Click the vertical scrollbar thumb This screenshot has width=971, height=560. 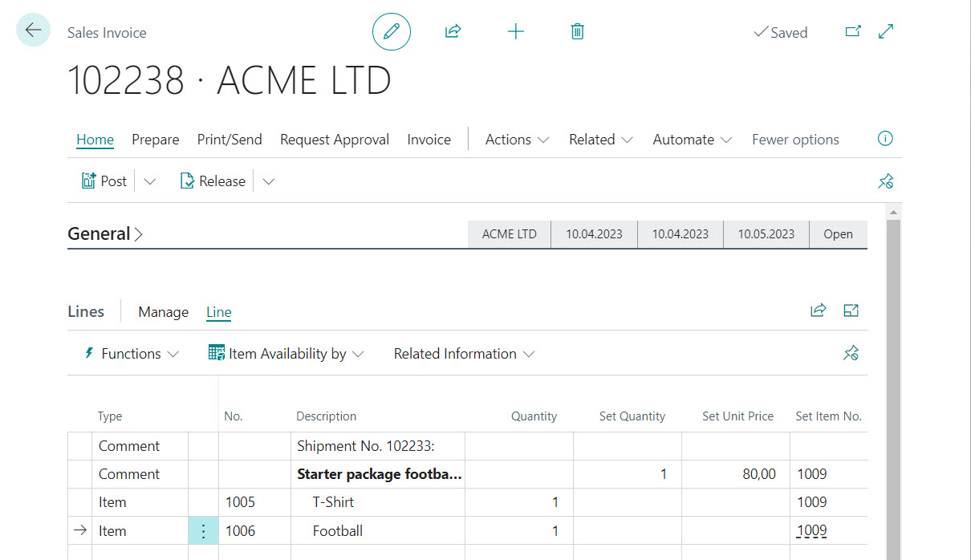tap(893, 389)
